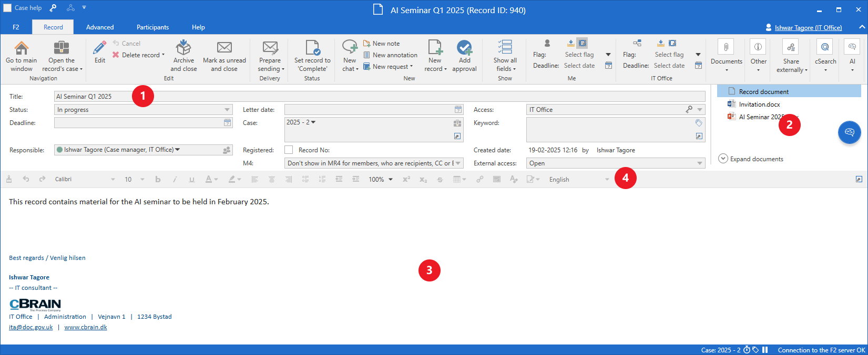Screen dimensions: 868x355
Task: Set record to 'Complete' status
Action: tap(312, 48)
